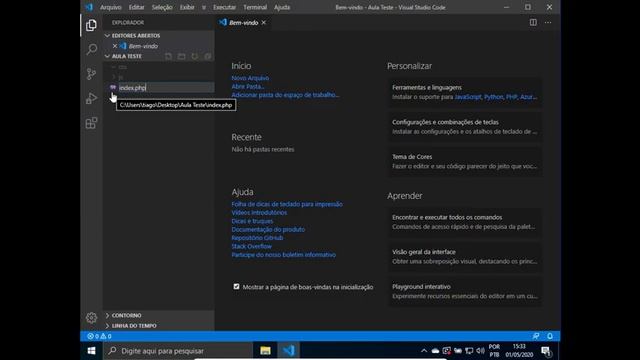Click Adicionar pasta do espaço de trabalho link
This screenshot has width=640, height=360.
[285, 95]
